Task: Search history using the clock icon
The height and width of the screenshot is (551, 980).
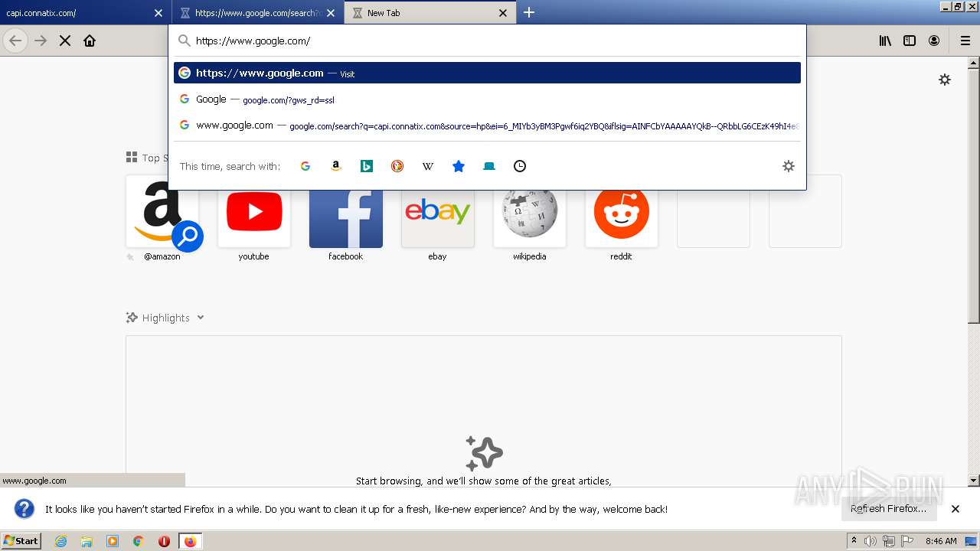Action: pyautogui.click(x=520, y=166)
